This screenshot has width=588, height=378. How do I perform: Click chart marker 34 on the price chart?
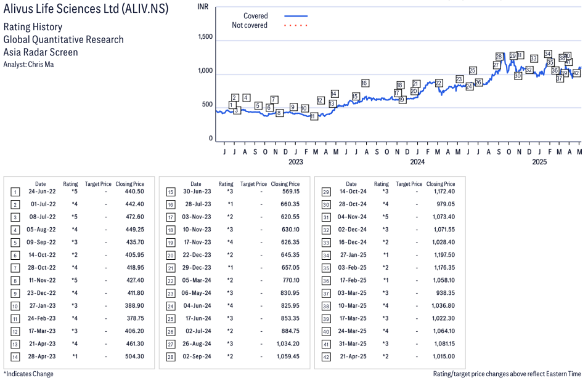(x=547, y=54)
